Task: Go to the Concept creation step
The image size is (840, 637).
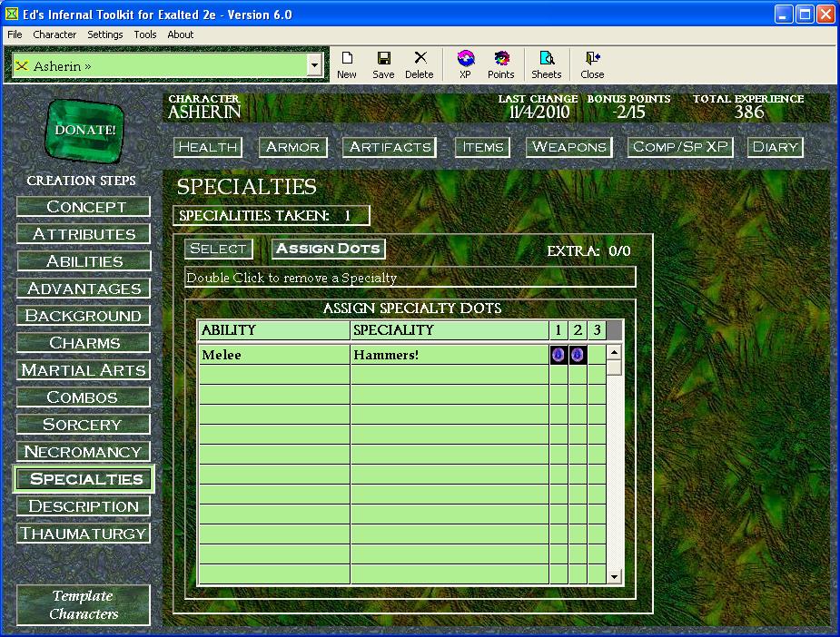Action: tap(84, 207)
